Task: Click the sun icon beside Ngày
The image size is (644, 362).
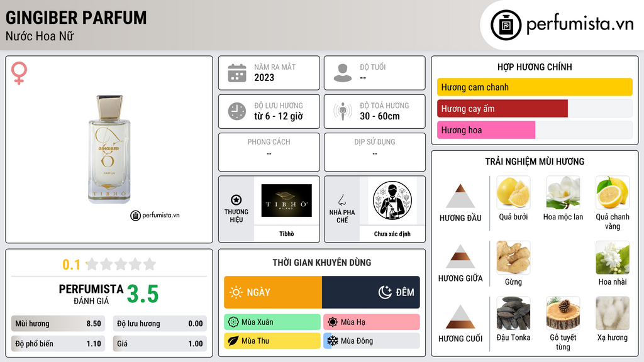Action: coord(236,292)
